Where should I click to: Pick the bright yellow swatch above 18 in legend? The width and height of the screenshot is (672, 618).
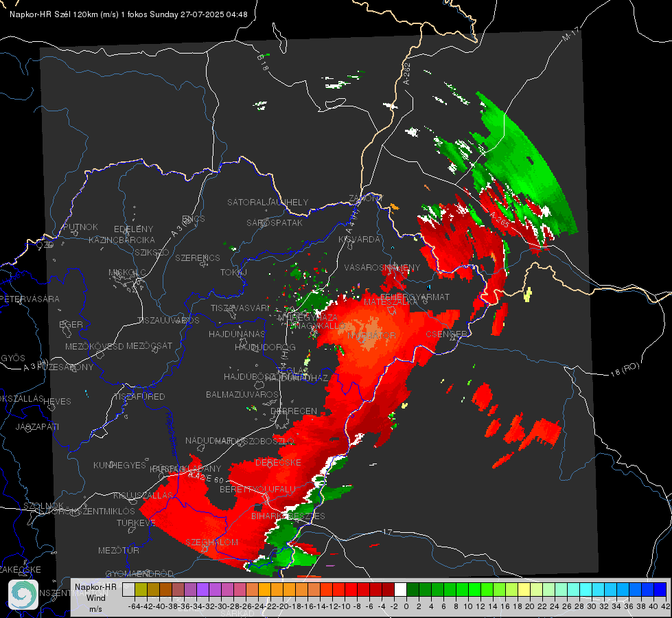pyautogui.click(x=524, y=589)
